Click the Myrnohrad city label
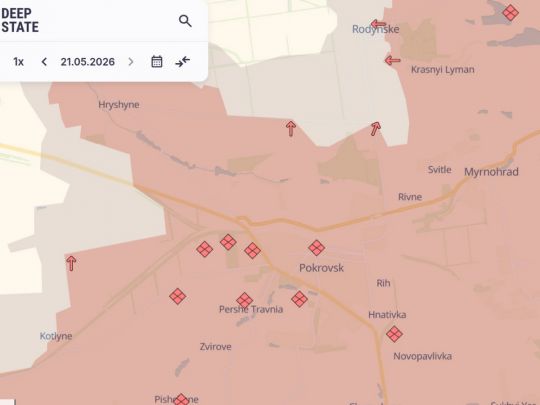This screenshot has width=540, height=405. coord(491,172)
